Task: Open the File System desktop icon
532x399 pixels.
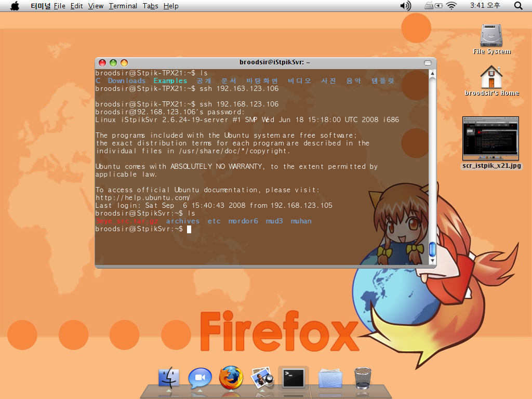Action: tap(491, 35)
